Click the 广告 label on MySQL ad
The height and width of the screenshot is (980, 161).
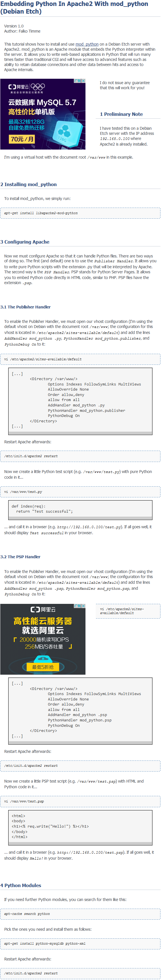78,81
